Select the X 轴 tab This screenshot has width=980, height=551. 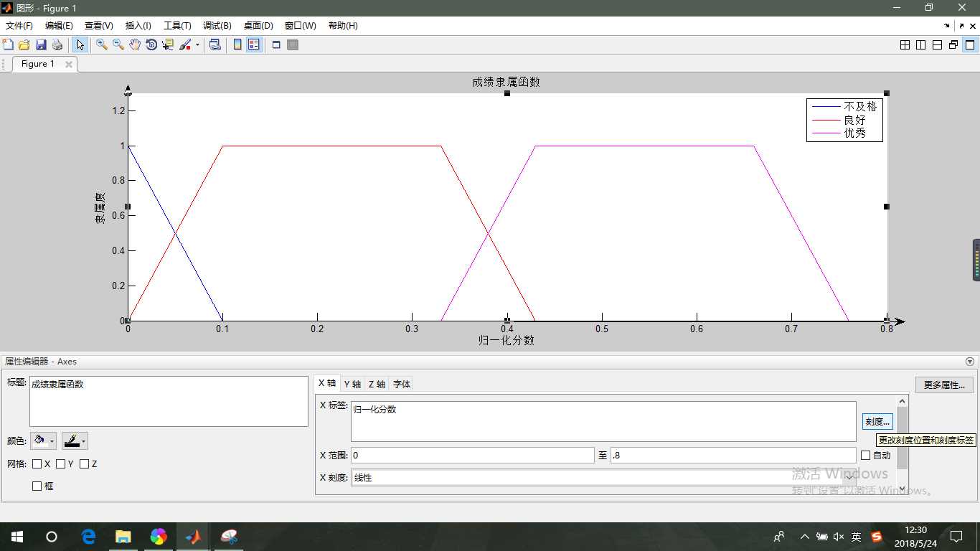coord(327,384)
